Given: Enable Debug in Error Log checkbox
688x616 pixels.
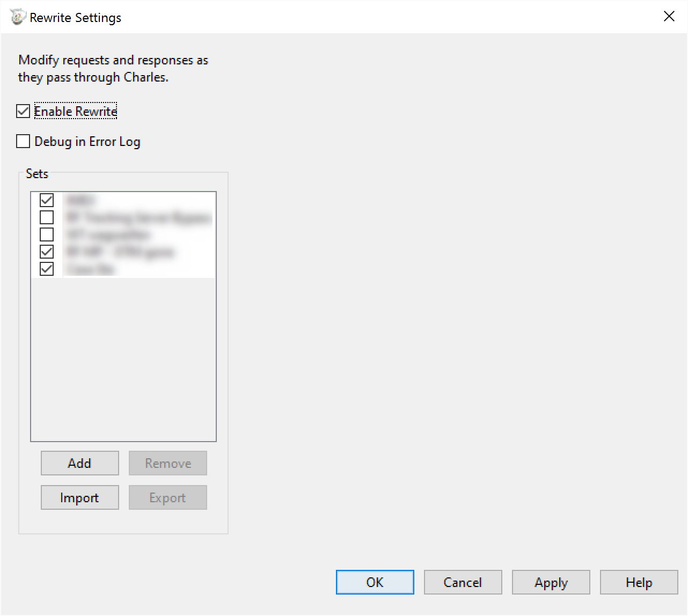Looking at the screenshot, I should pos(23,142).
